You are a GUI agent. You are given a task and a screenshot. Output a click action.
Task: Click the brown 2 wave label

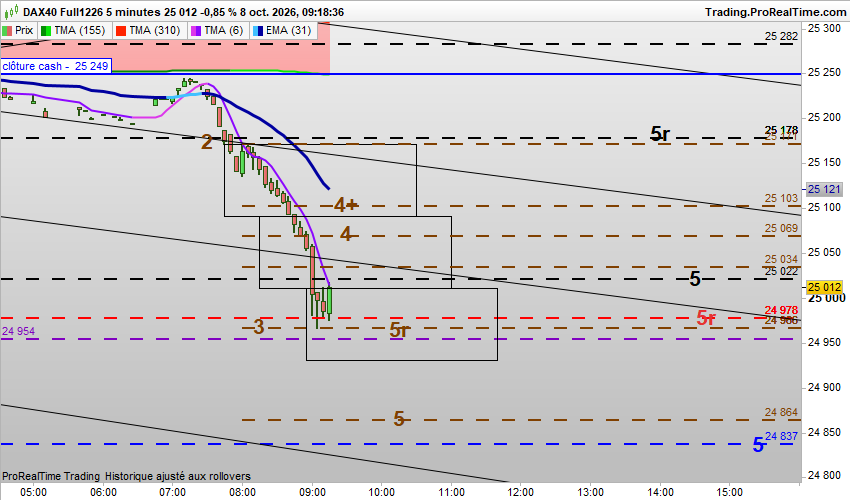[x=207, y=143]
